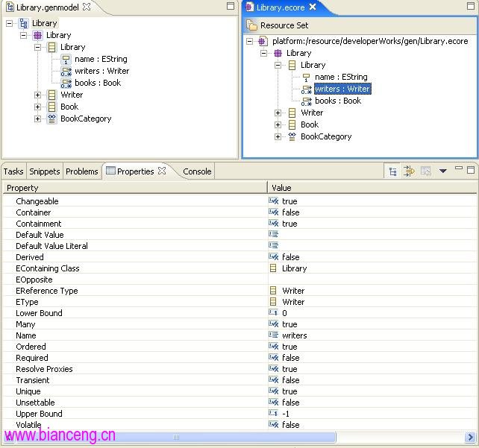Collapse the platform resource node in ecore
The height and width of the screenshot is (448, 479).
tap(250, 41)
